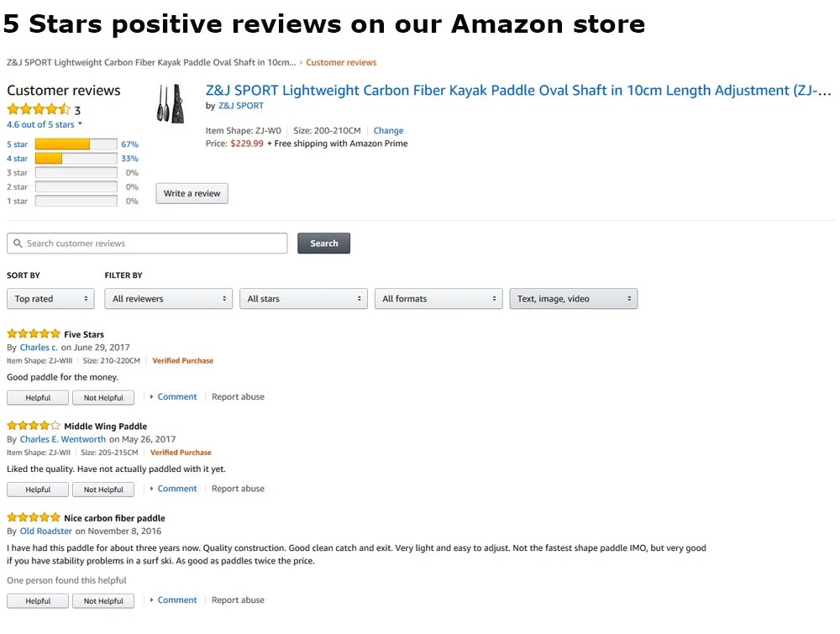Click the 4 star 33% link
The image size is (840, 634).
tap(129, 159)
